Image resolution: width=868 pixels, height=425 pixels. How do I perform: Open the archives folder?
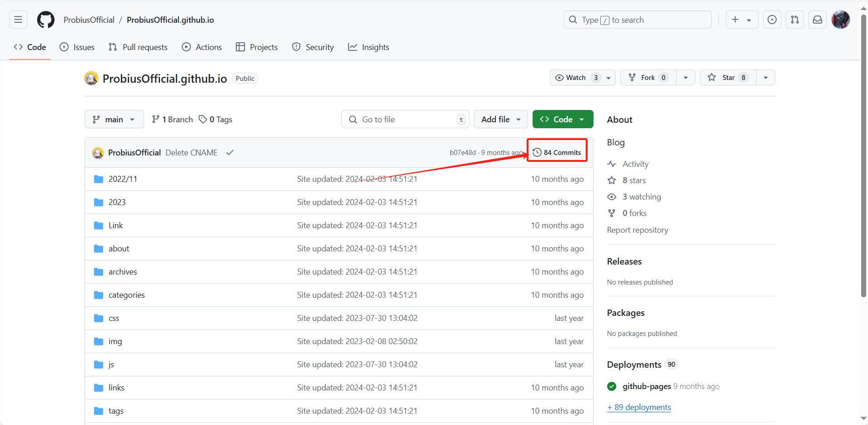pos(123,272)
